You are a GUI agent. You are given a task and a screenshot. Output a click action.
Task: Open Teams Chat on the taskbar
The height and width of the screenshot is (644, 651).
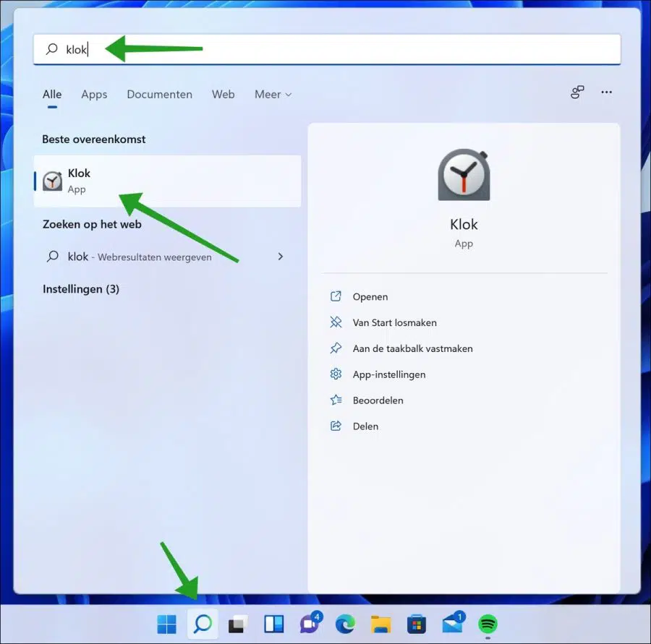(310, 622)
